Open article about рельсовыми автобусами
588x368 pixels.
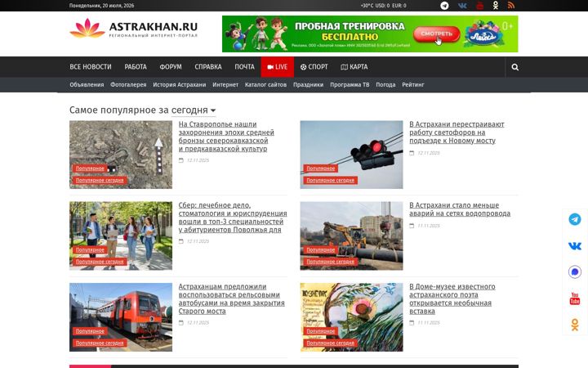[231, 299]
